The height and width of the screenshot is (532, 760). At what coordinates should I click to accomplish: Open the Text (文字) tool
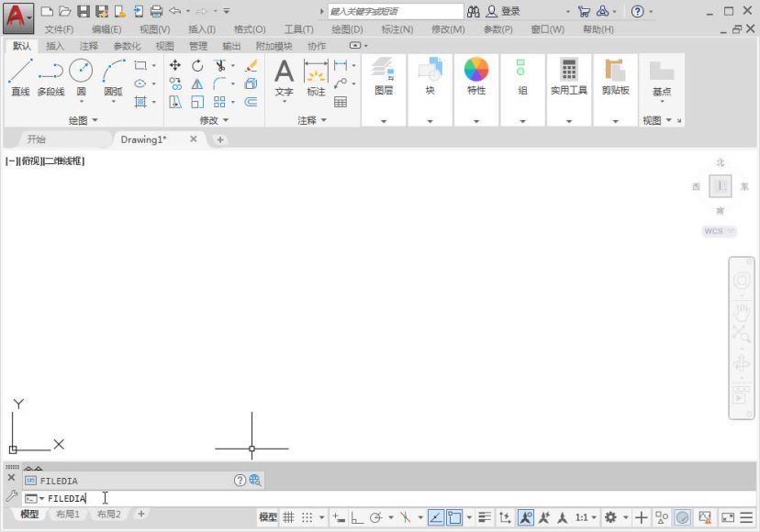tap(284, 78)
